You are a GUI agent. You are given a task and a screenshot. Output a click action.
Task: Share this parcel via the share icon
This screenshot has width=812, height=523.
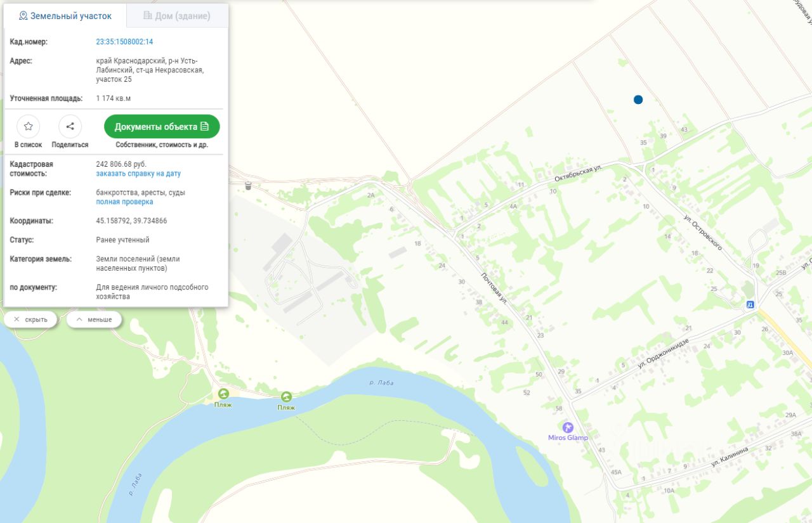click(x=70, y=127)
